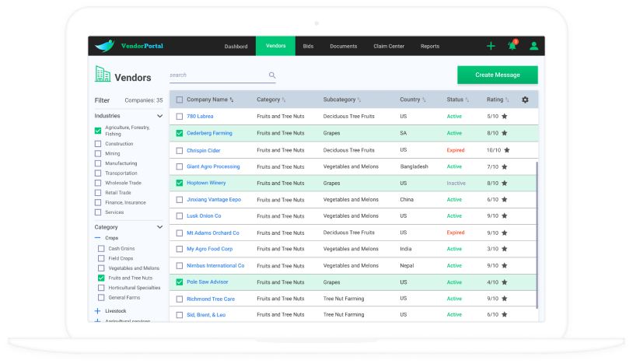Screen dimensions: 633x364
Task: Click Bangladesh country cell
Action: tap(414, 166)
